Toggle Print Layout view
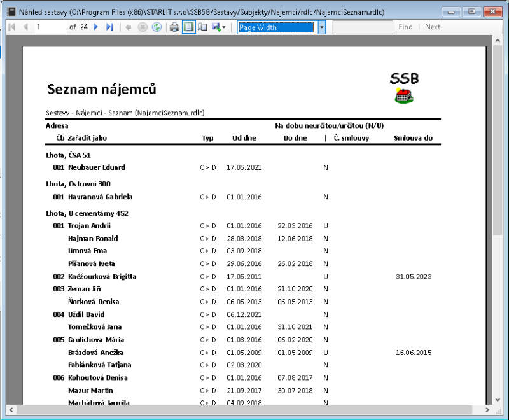 188,27
